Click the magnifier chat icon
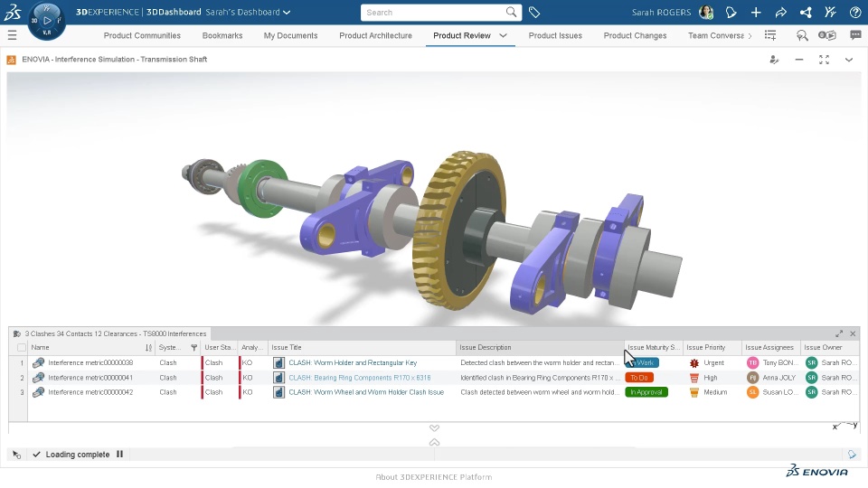The width and height of the screenshot is (868, 488). pyautogui.click(x=802, y=35)
